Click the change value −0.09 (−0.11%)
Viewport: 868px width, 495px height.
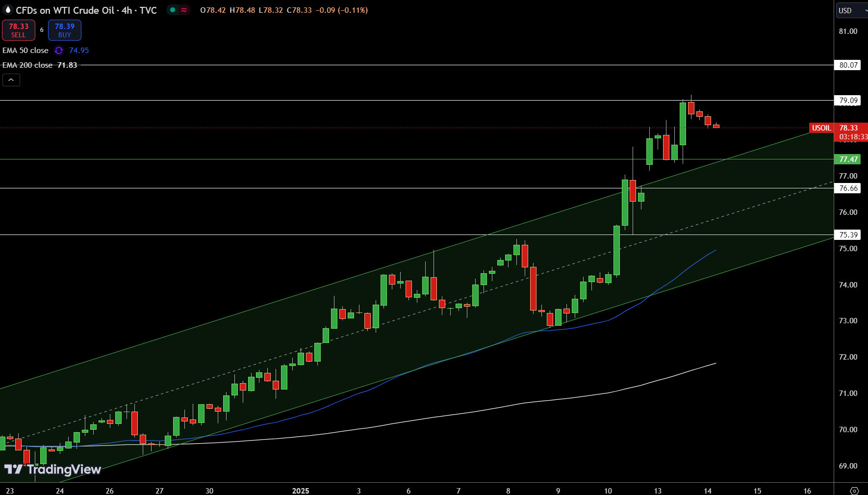[x=342, y=10]
